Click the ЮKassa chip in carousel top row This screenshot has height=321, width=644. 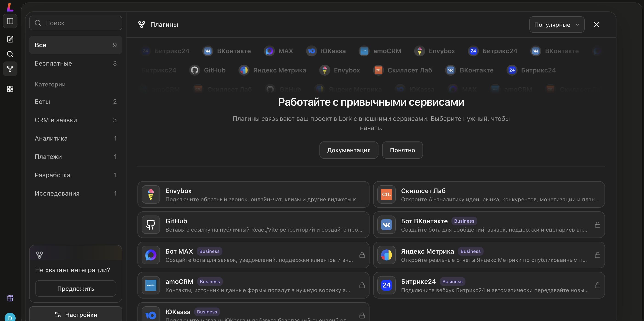coord(326,51)
